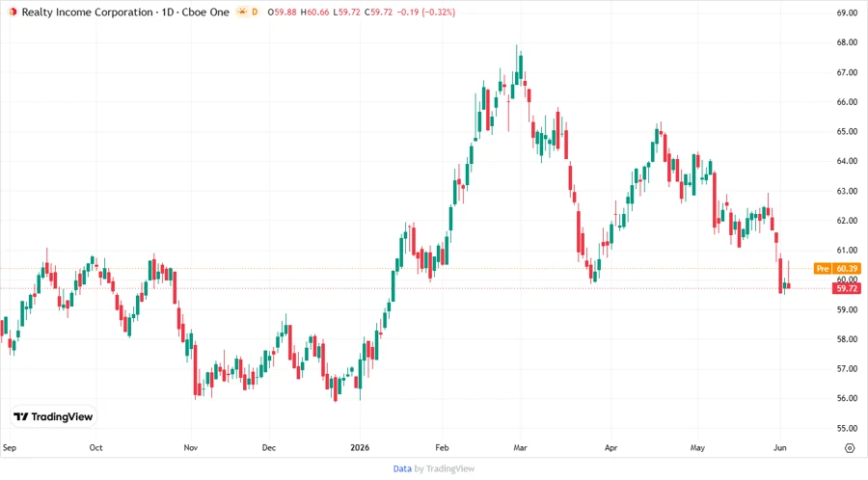Image resolution: width=868 pixels, height=480 pixels.
Task: Click the 59.00 price axis label
Action: click(847, 309)
